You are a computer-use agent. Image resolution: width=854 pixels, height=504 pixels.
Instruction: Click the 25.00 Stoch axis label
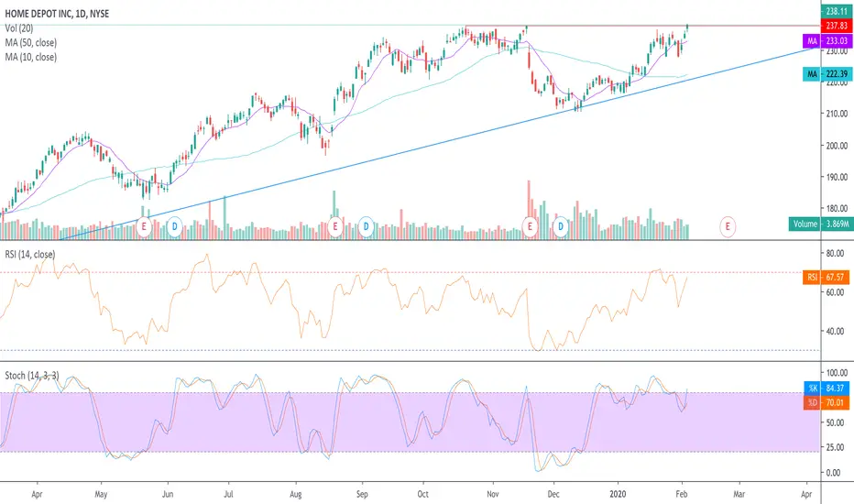835,447
